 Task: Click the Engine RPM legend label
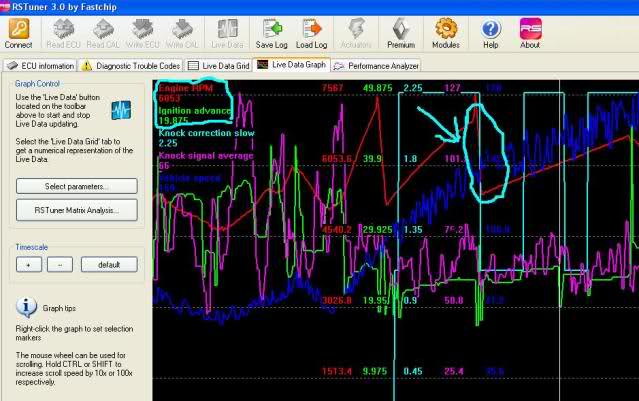[185, 88]
